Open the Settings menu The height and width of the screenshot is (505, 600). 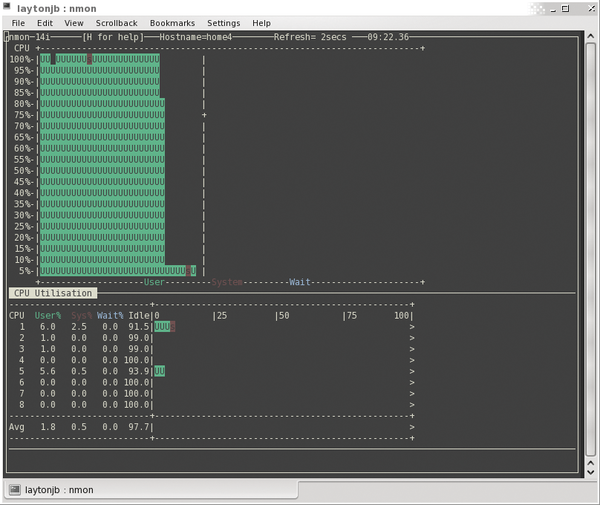point(223,23)
